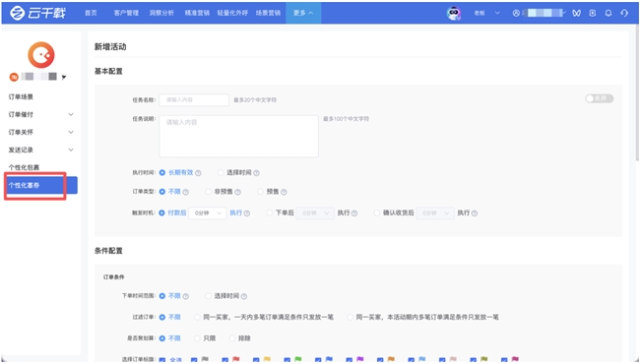The image size is (640, 364).
Task: Select 一天内多笔订单只发放一笔 filter radio
Action: click(x=197, y=317)
